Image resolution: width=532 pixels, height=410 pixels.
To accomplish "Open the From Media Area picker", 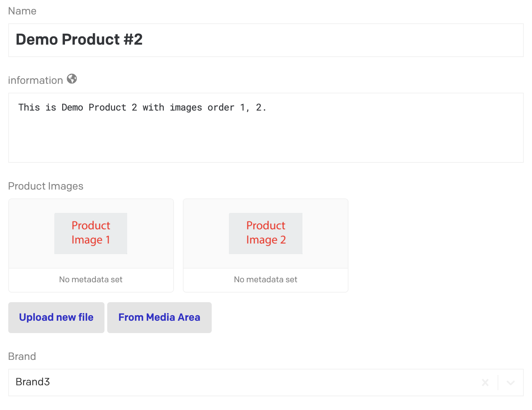I will [159, 317].
